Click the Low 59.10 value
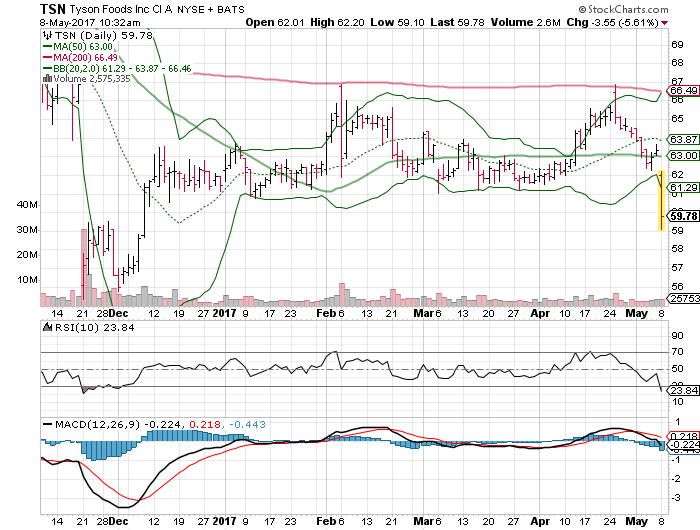 tap(397, 22)
